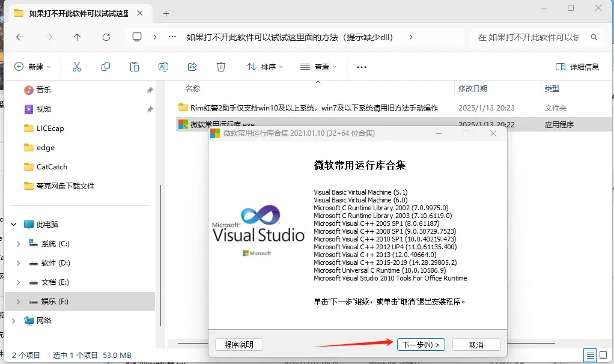The image size is (614, 364).
Task: Open a new Explorer tab with plus
Action: [166, 14]
